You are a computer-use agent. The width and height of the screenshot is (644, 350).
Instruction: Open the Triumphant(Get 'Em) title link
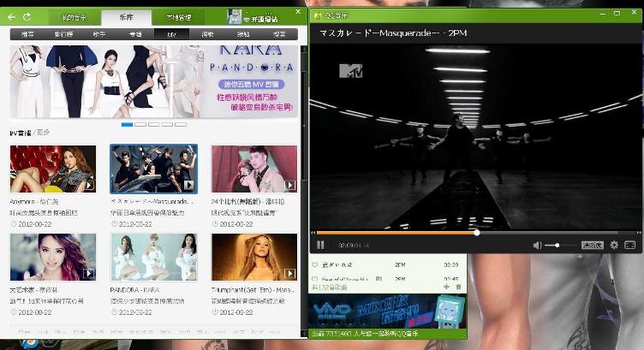coord(253,290)
